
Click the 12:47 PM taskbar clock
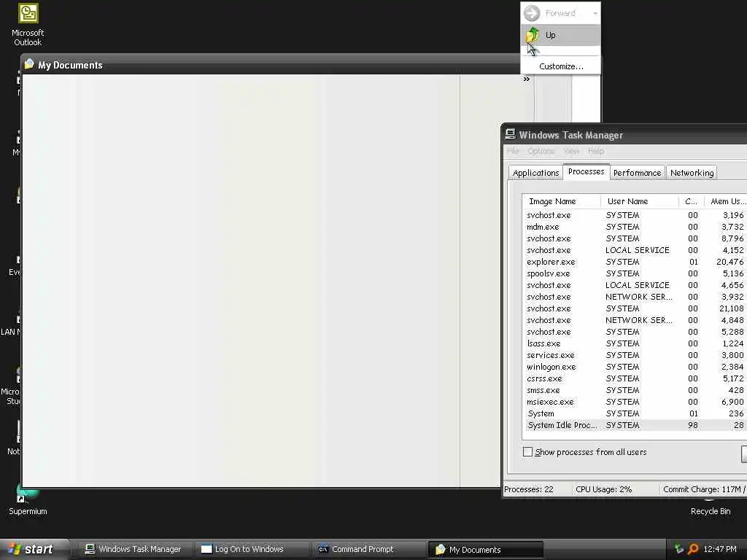click(719, 549)
